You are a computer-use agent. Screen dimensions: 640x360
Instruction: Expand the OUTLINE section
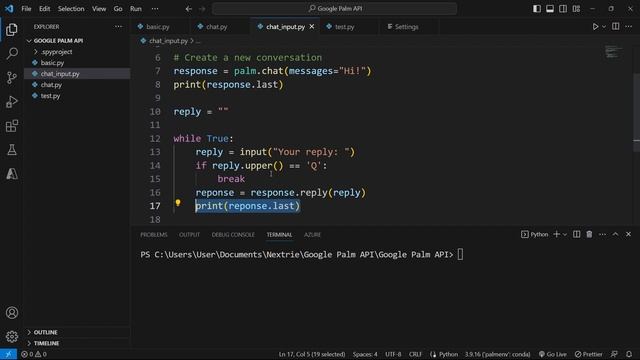coord(45,332)
